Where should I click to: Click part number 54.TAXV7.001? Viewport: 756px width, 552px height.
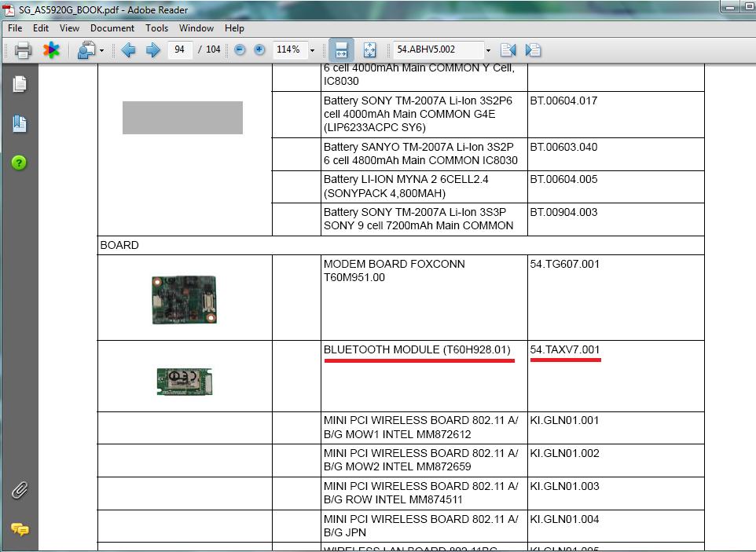[x=564, y=349]
